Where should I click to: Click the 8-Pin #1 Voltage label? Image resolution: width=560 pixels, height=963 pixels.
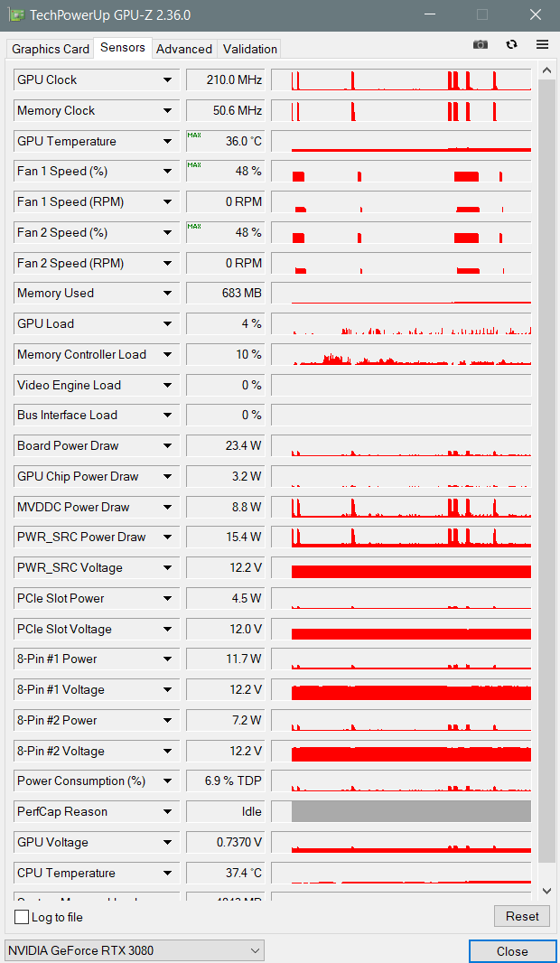pyautogui.click(x=61, y=689)
